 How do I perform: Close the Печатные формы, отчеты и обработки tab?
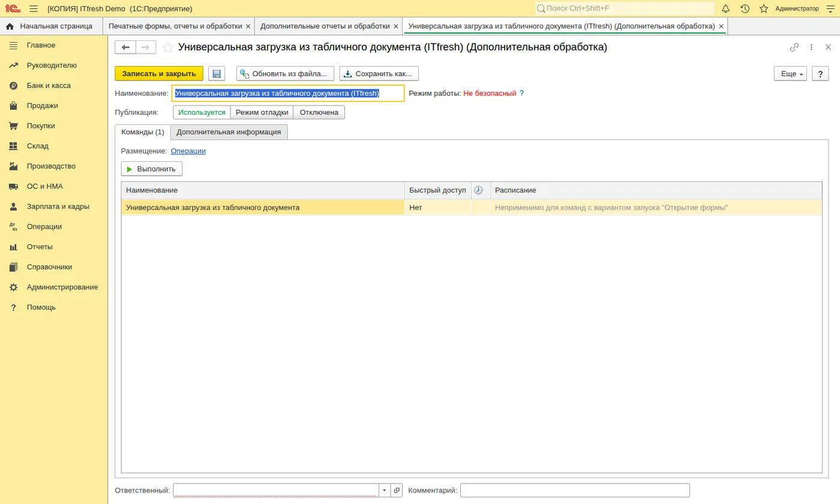[248, 26]
